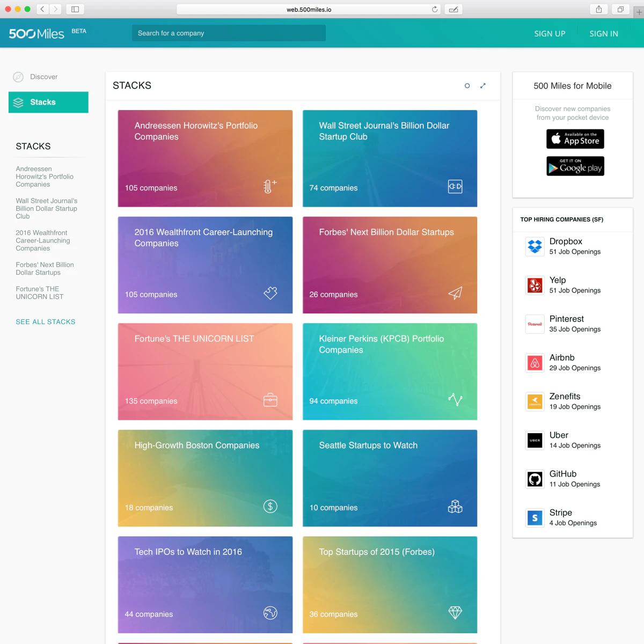Open the Discover section

click(44, 77)
